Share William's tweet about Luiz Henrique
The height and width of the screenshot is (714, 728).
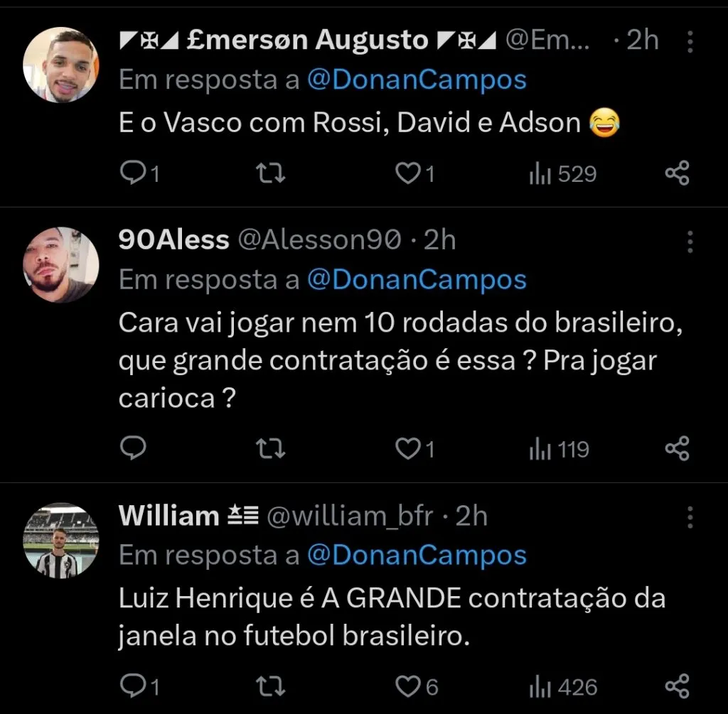point(678,686)
